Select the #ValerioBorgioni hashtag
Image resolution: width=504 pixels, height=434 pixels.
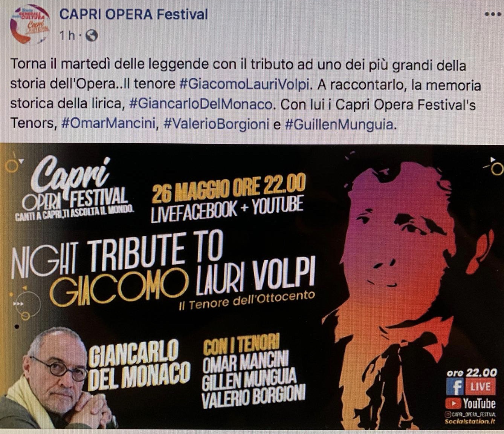(x=216, y=124)
